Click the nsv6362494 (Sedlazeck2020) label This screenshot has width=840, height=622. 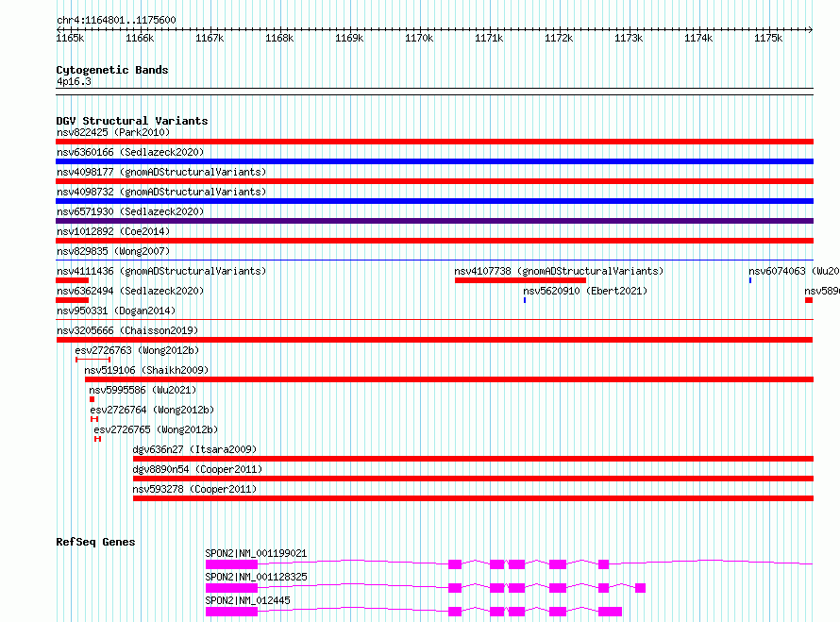point(130,291)
